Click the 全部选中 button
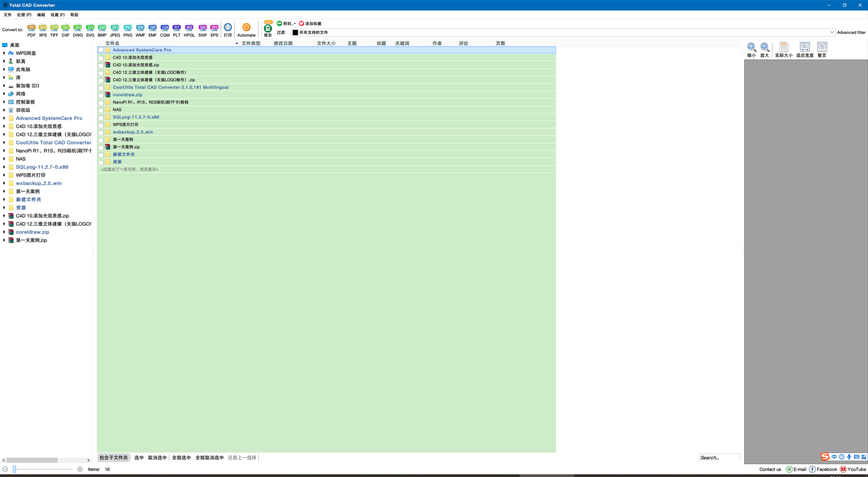The height and width of the screenshot is (477, 868). tap(181, 458)
